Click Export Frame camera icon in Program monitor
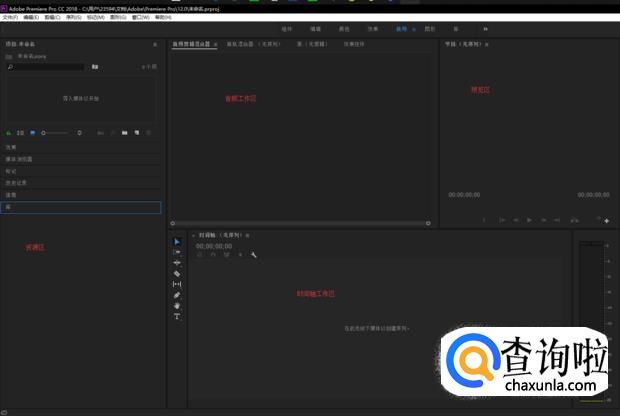Screen dimensions: 620x416 [x=598, y=219]
